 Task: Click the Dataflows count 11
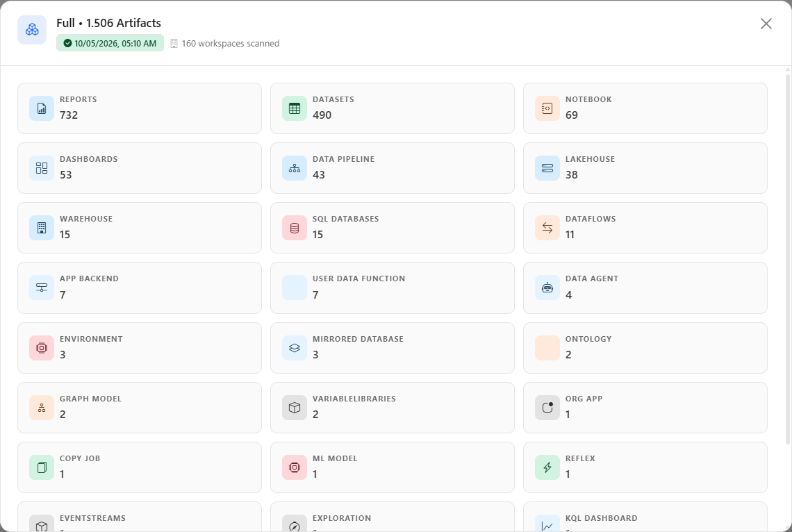pyautogui.click(x=570, y=234)
